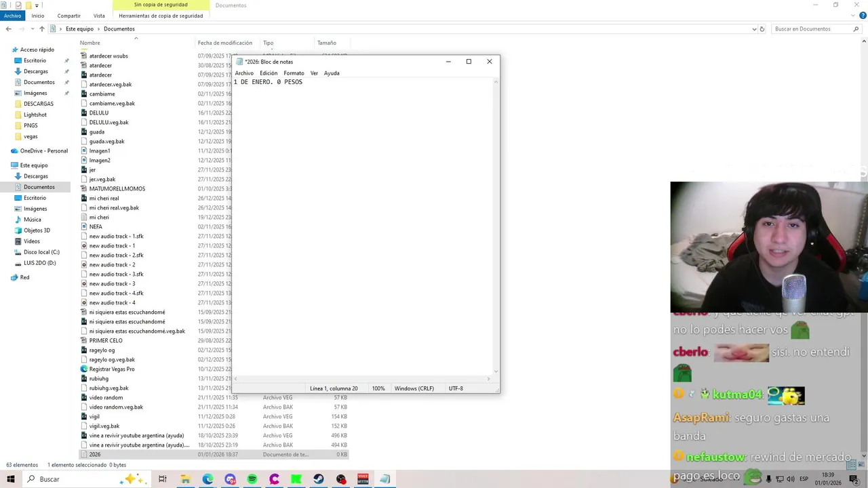This screenshot has height=488, width=868.
Task: Click the microphone icon in system tray
Action: [769, 479]
